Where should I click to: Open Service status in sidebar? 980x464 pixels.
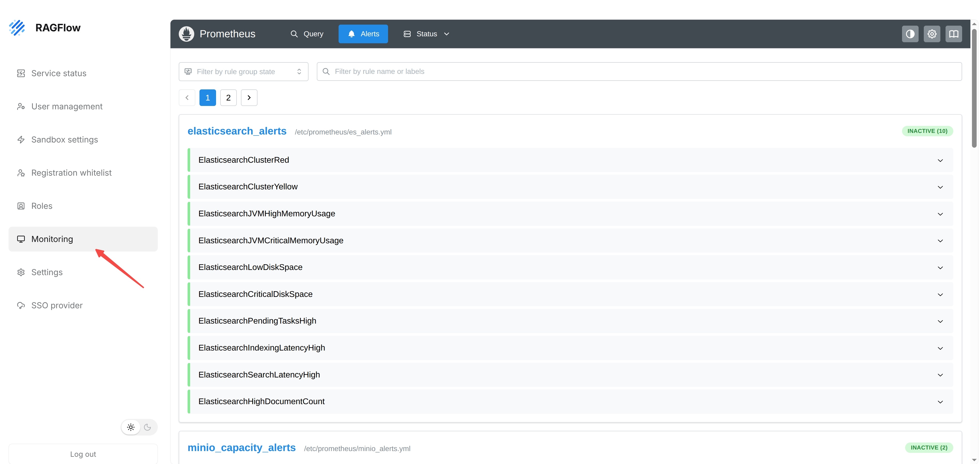[83, 73]
